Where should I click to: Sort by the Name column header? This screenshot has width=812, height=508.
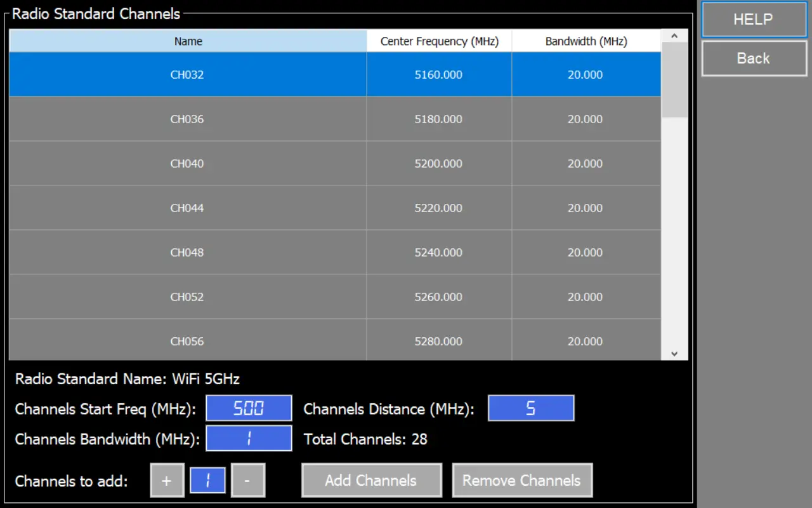tap(188, 41)
